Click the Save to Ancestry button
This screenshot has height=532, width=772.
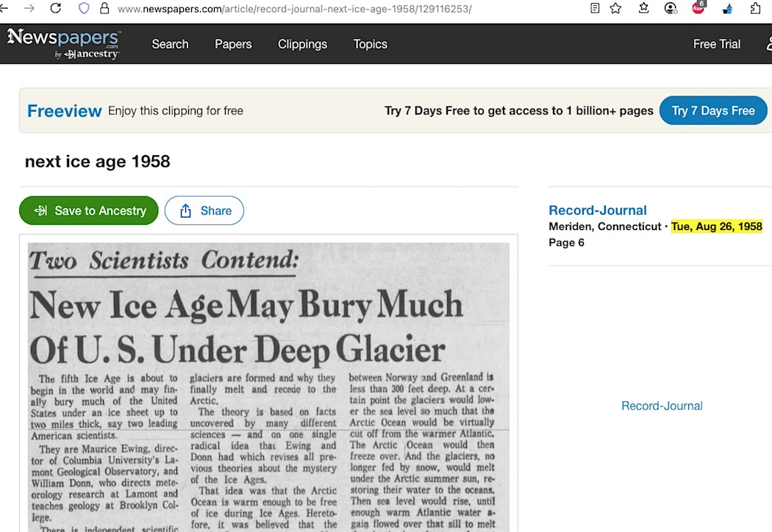89,211
